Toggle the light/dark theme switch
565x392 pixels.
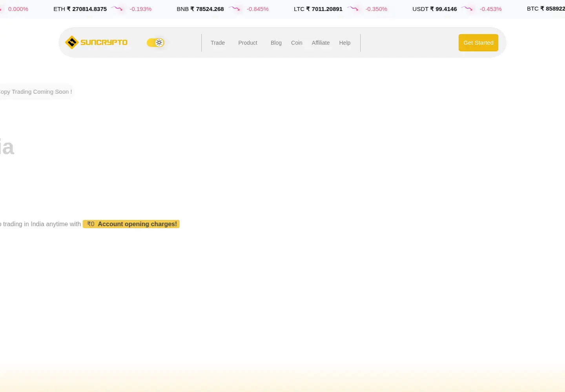(155, 42)
